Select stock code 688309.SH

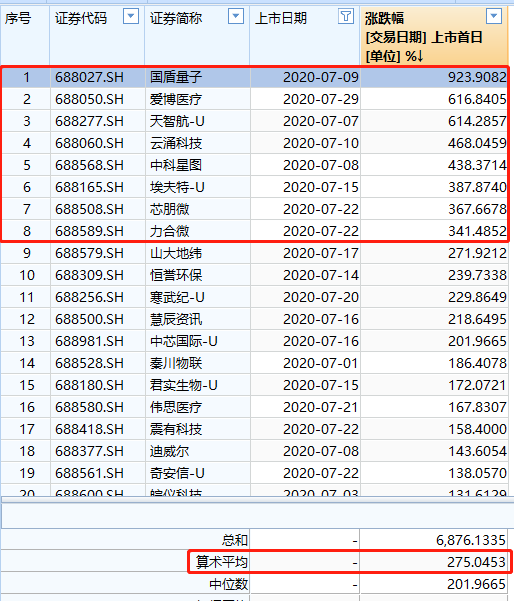(89, 275)
